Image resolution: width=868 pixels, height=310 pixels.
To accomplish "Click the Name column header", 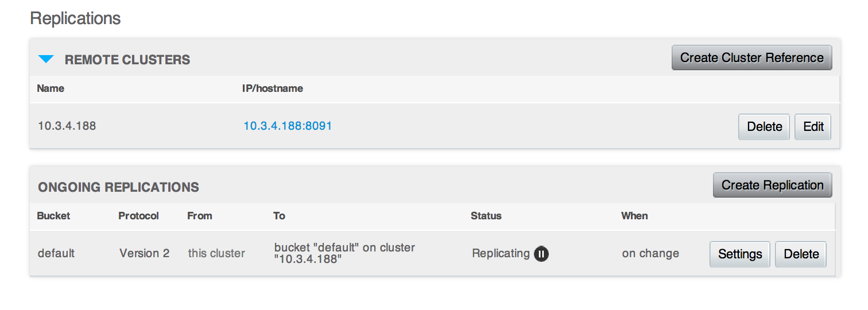I will (51, 88).
